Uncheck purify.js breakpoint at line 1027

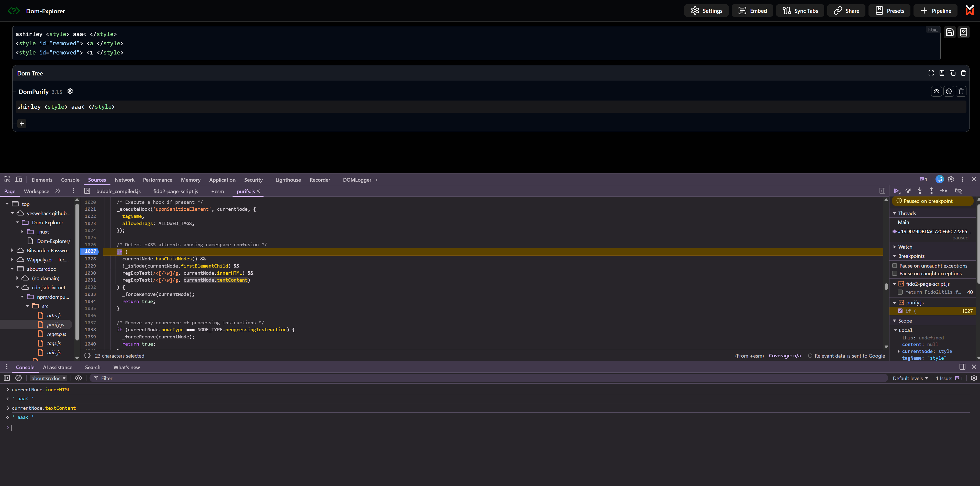pos(900,311)
